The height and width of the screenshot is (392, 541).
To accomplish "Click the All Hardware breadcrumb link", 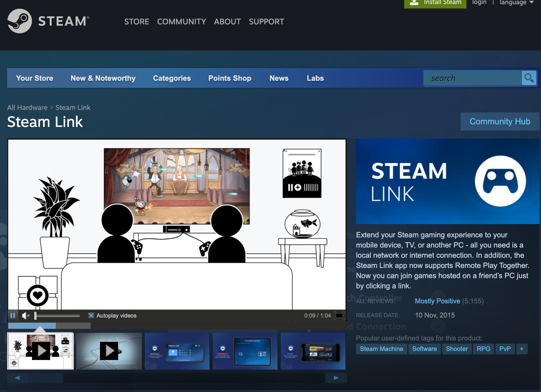I will 27,108.
